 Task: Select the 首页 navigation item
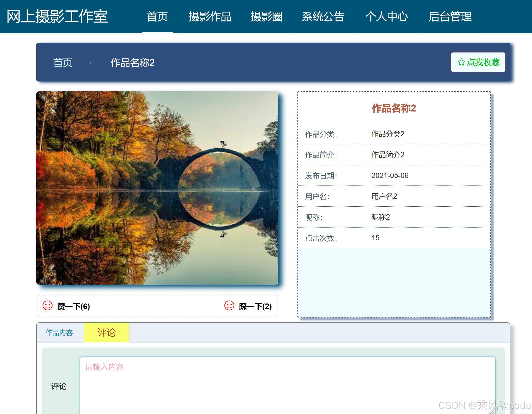pos(157,16)
